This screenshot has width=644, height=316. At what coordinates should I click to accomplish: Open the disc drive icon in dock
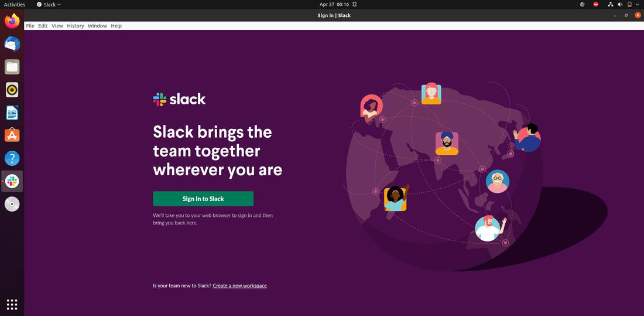pyautogui.click(x=12, y=204)
